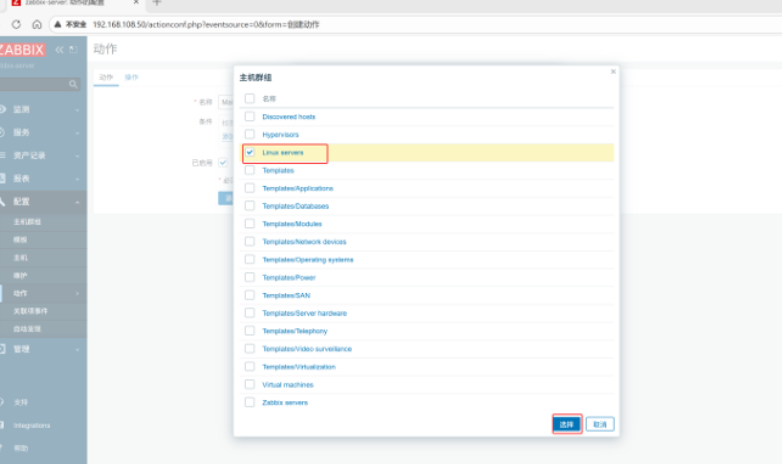782x464 pixels.
Task: Click the 名称 column header in the dialog
Action: coord(269,99)
